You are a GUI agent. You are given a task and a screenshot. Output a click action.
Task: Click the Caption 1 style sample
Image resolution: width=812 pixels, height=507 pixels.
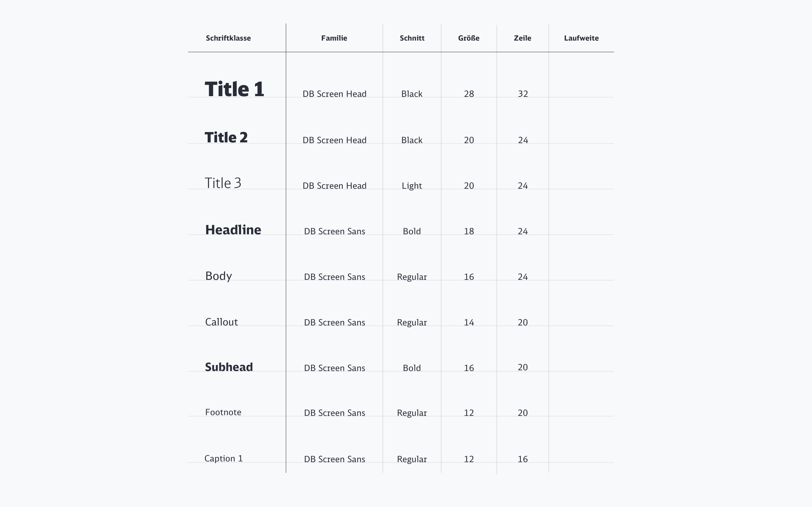tap(224, 459)
